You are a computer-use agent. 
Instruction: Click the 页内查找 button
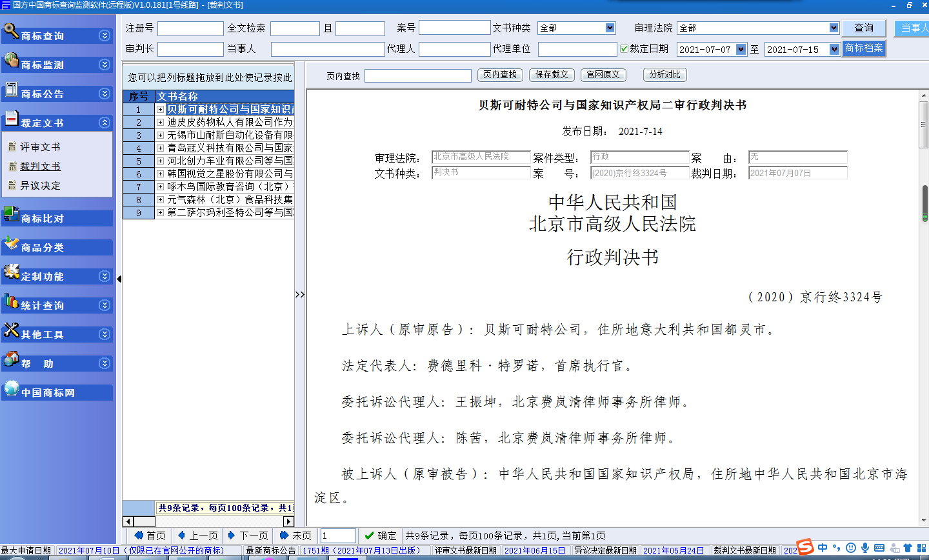[500, 75]
